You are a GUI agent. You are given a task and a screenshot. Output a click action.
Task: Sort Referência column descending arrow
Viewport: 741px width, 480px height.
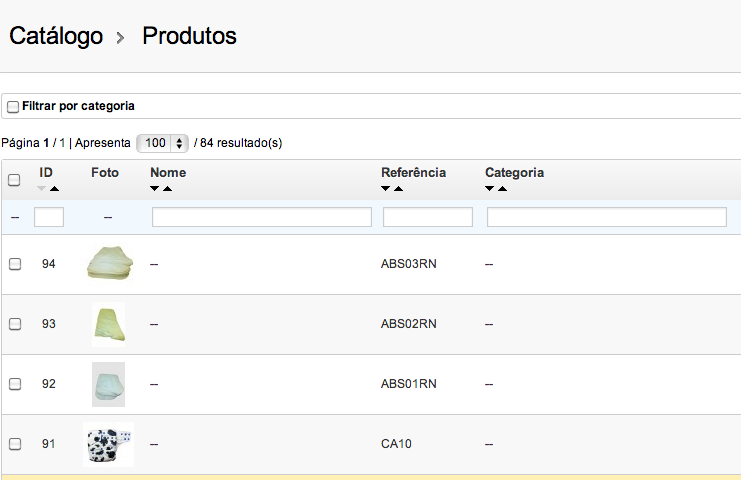click(x=386, y=188)
